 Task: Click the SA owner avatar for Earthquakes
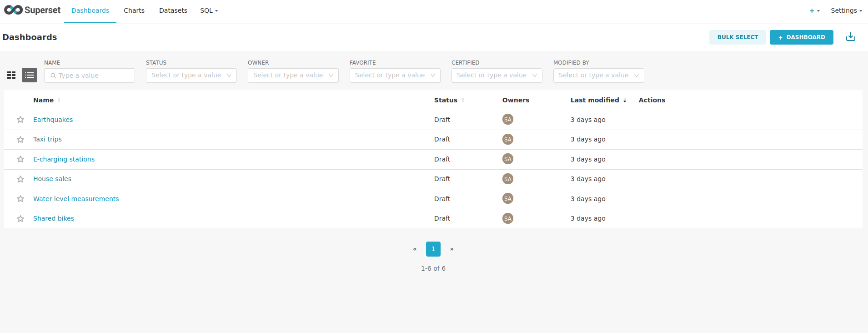point(507,120)
